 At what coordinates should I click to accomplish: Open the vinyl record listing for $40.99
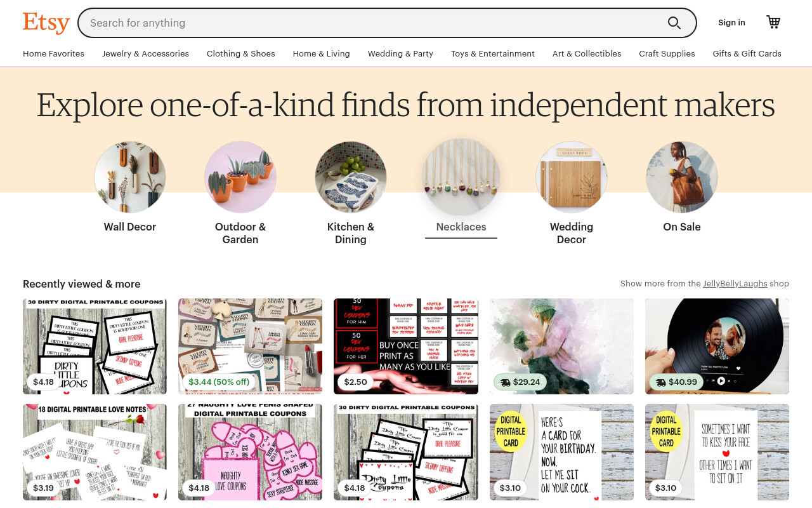click(717, 346)
